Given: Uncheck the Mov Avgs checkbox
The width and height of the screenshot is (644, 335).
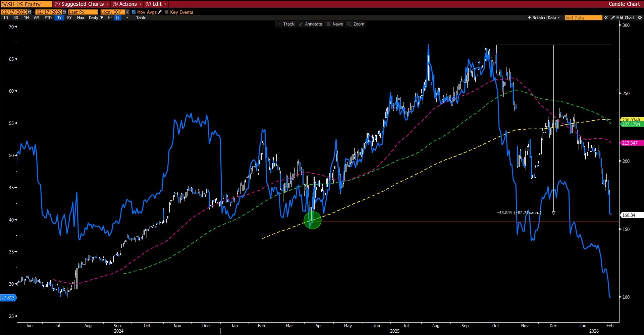Looking at the screenshot, I should [134, 12].
